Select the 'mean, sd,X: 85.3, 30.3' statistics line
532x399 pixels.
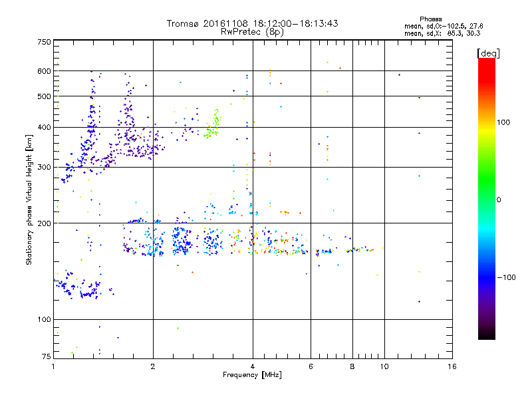[442, 33]
